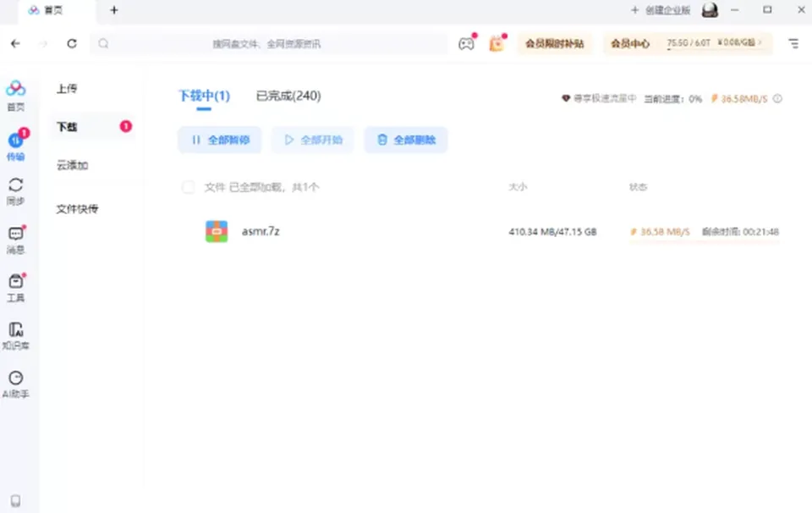The width and height of the screenshot is (812, 513).
Task: Switch to the 下载中(1) tab
Action: 204,96
